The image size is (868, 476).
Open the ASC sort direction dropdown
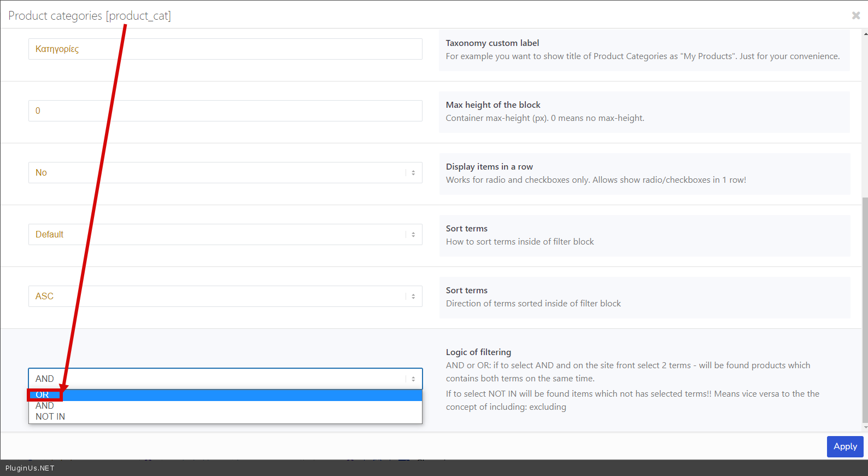225,297
